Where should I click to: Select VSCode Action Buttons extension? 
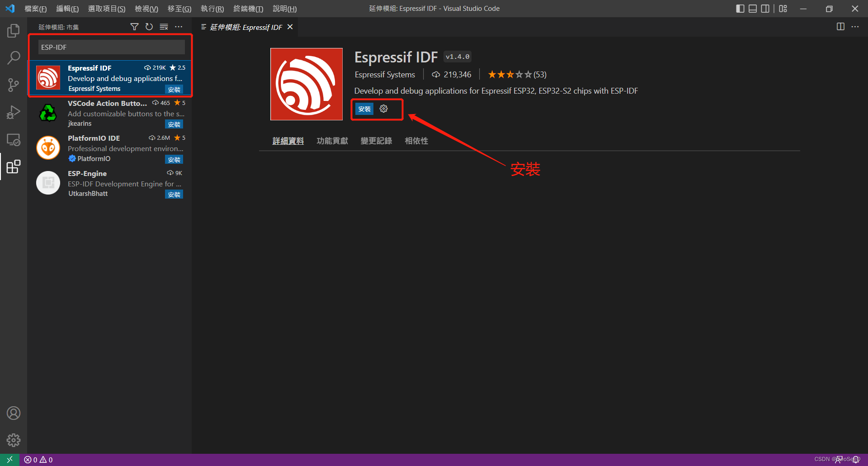pyautogui.click(x=110, y=113)
